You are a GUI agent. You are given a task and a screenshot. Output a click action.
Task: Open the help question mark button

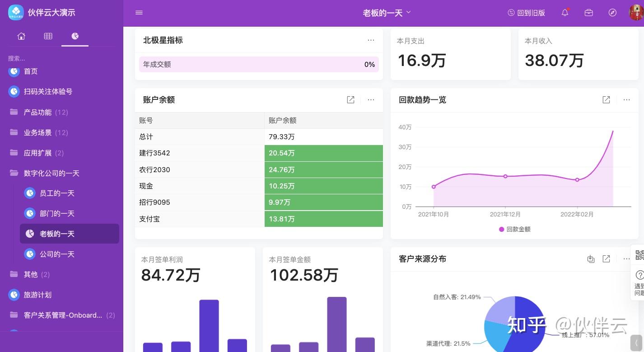click(639, 275)
